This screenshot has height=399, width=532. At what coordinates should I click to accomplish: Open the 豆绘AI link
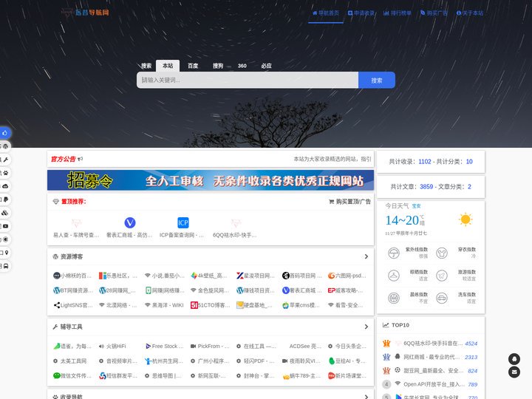click(347, 361)
